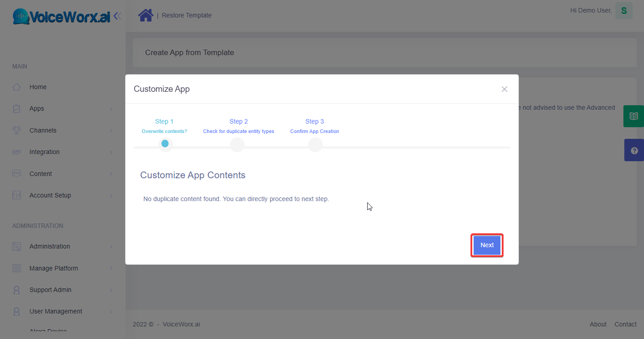Collapse sidebar with double chevron icon
The height and width of the screenshot is (339, 644).
click(117, 16)
